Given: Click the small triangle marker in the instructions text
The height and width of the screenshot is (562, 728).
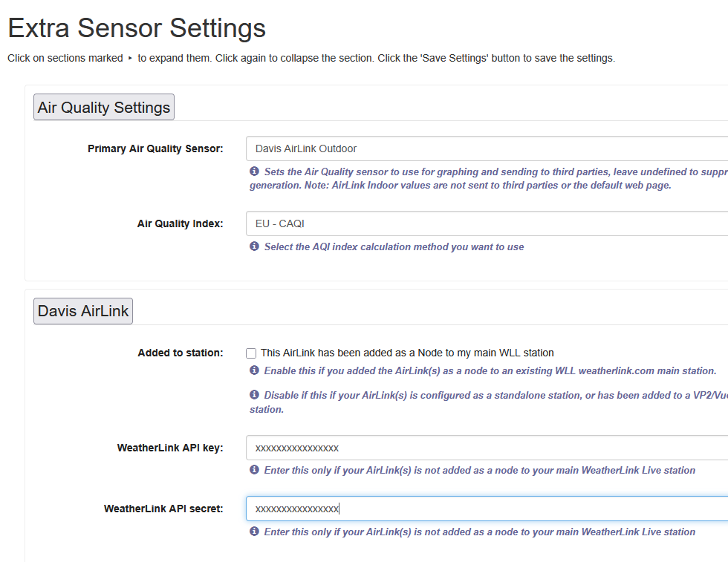Looking at the screenshot, I should 131,58.
